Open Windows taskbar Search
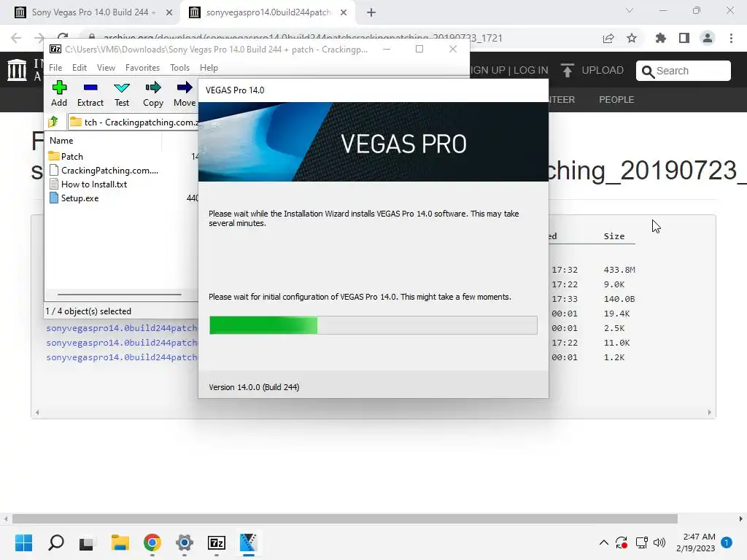The height and width of the screenshot is (560, 747). point(55,542)
